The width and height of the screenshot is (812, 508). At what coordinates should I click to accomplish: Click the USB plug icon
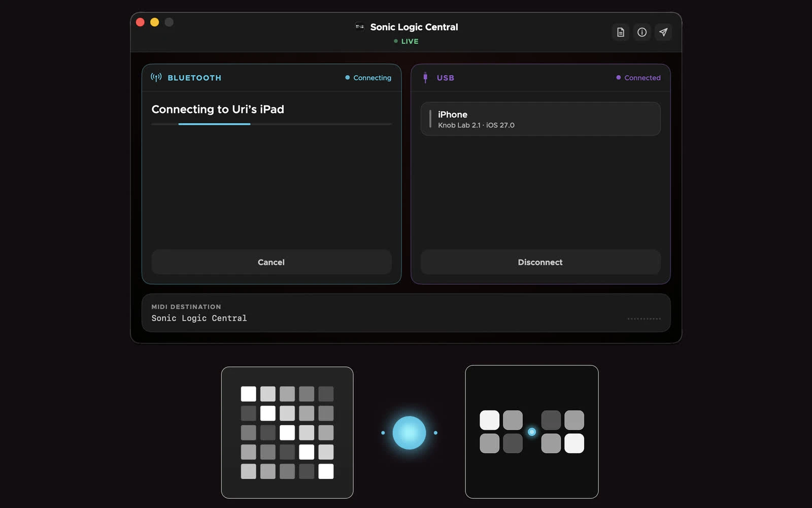[x=425, y=77]
